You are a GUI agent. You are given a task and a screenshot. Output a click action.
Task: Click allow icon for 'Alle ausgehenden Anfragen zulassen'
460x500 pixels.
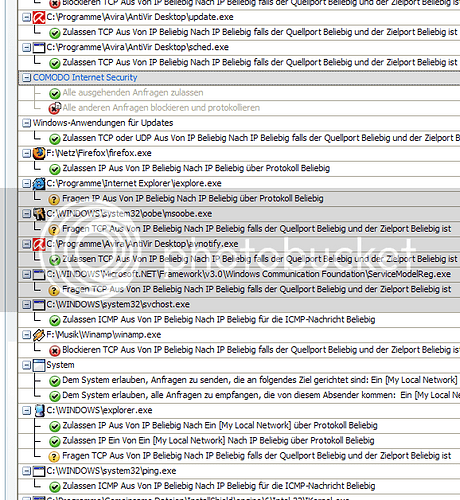tap(55, 93)
